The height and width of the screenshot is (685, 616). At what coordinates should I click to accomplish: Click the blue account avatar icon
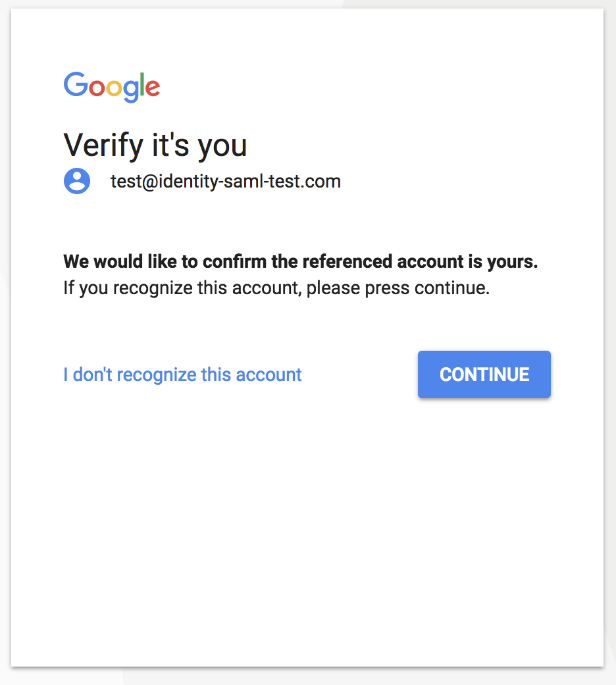click(77, 180)
